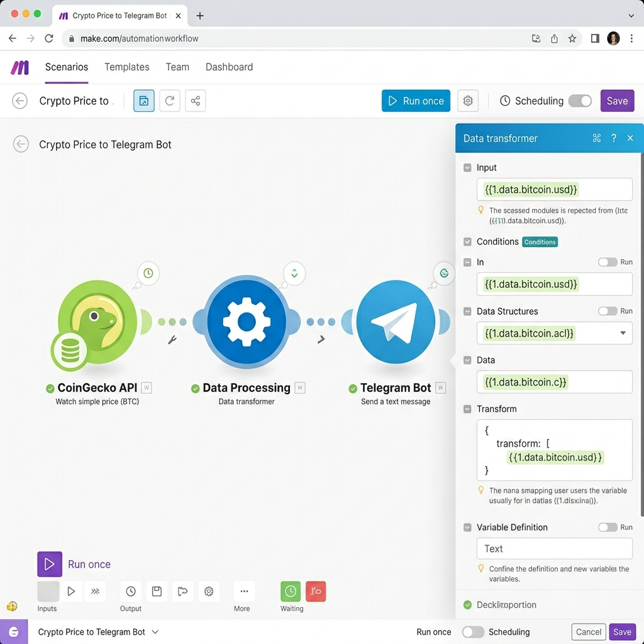Click the W badge next to CoinGecko API
Image resolution: width=644 pixels, height=644 pixels.
146,387
